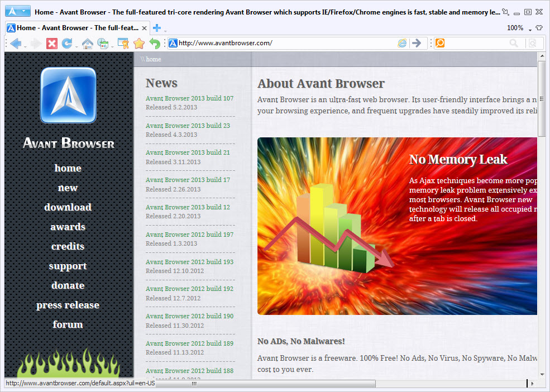Open news 'Avant Browser 2013 build 21'

pyautogui.click(x=188, y=152)
